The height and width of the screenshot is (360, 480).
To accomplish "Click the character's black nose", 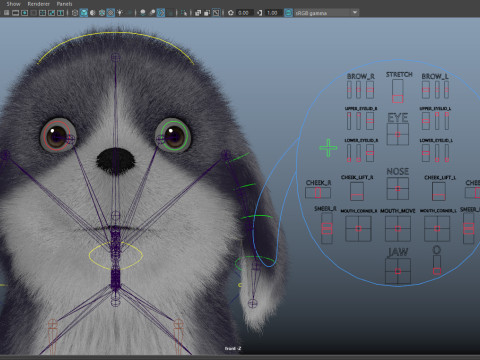I will pos(116,161).
